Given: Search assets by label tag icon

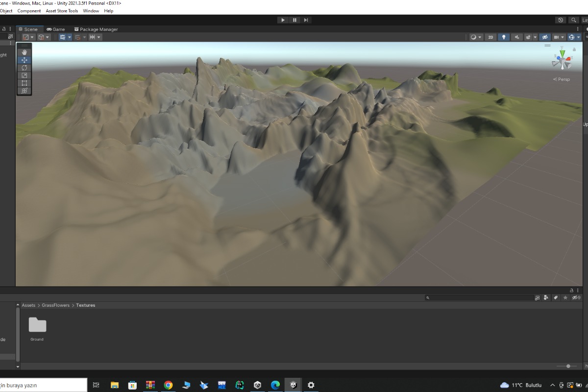Looking at the screenshot, I should pos(556,297).
